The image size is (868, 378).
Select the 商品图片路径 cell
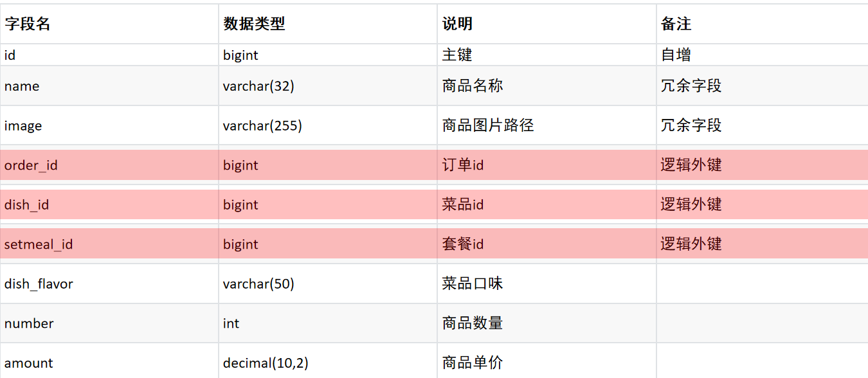(547, 125)
